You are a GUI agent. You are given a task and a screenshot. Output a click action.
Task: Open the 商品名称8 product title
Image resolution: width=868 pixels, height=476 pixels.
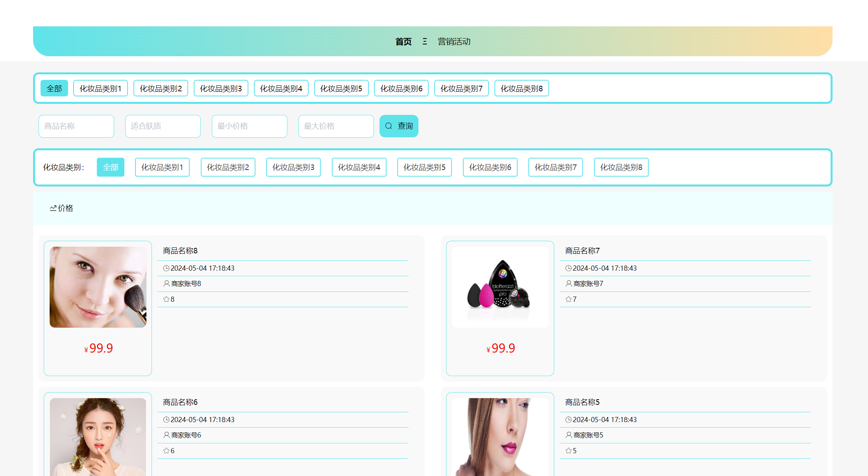tap(180, 251)
